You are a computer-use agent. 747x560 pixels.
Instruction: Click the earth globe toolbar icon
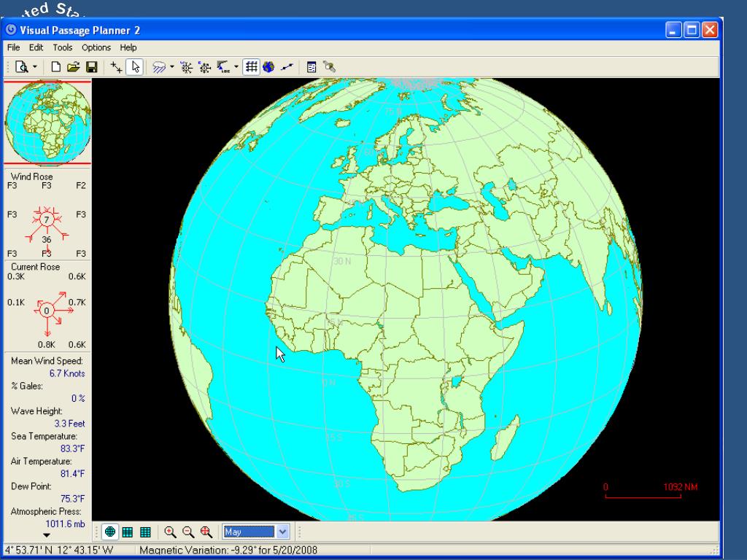268,67
